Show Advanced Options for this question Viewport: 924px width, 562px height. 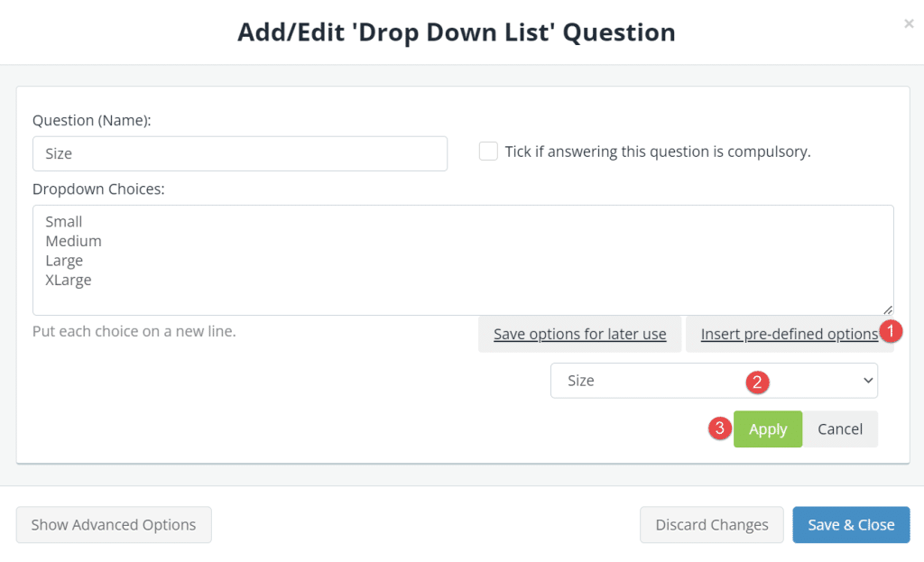(113, 524)
